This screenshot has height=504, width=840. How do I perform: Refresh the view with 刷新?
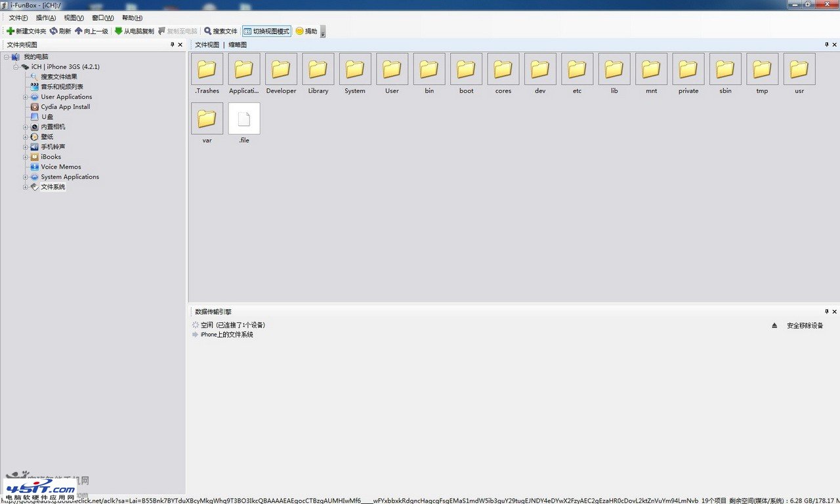coord(60,31)
